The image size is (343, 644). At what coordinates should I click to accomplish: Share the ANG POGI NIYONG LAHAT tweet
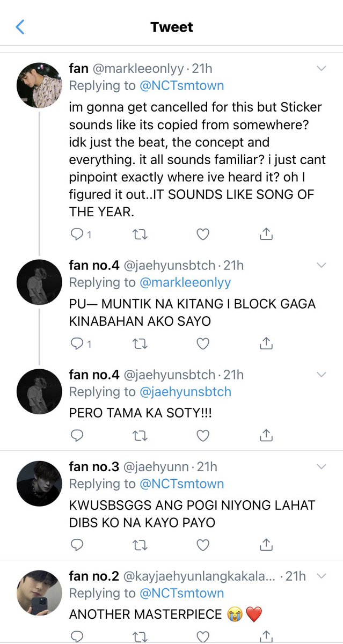[x=266, y=545]
